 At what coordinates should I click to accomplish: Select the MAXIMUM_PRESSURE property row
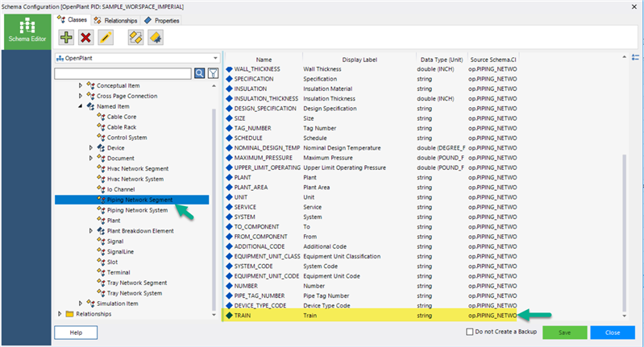372,158
